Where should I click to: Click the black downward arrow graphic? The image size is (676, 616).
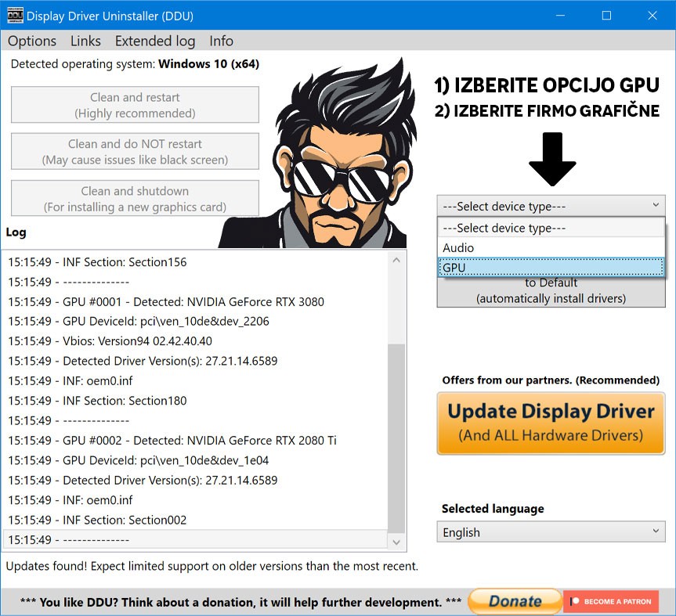click(x=552, y=159)
